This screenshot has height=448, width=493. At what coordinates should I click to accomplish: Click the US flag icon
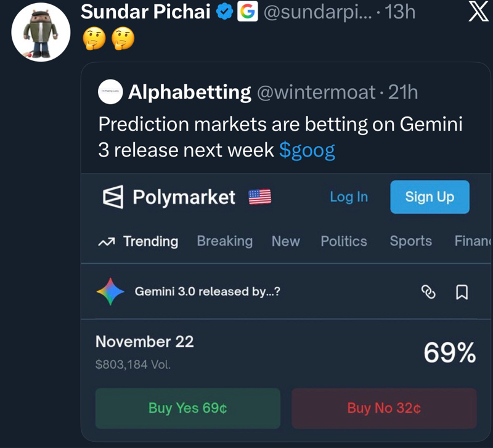click(x=259, y=197)
